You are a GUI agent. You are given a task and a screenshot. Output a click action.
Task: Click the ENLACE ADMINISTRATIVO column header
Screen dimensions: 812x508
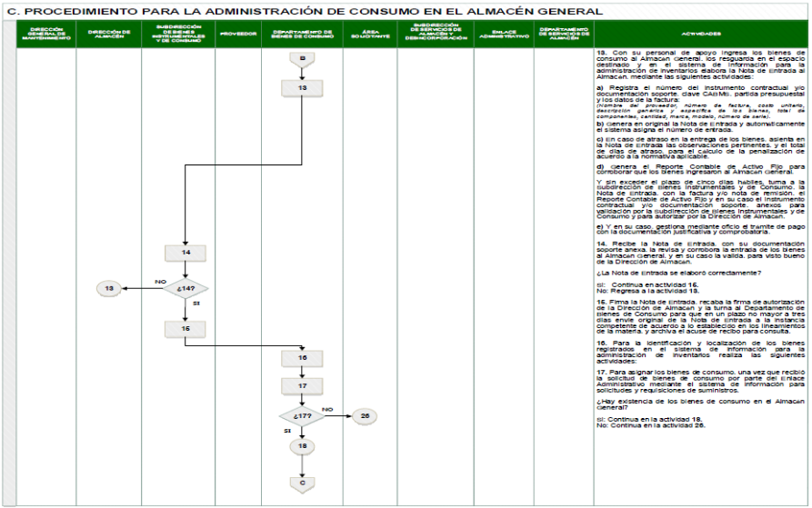pyautogui.click(x=496, y=35)
